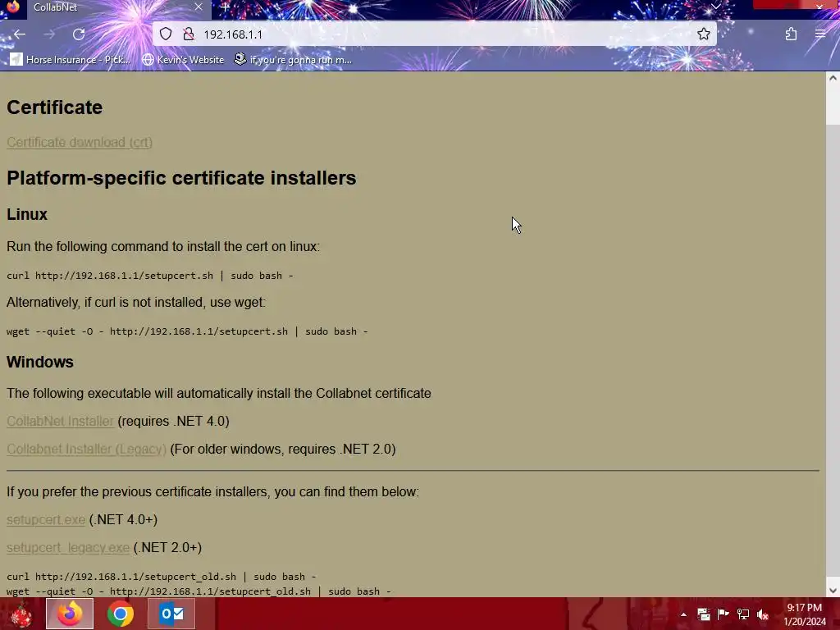Close the CollabNet tab
This screenshot has height=630, width=840.
pyautogui.click(x=199, y=7)
